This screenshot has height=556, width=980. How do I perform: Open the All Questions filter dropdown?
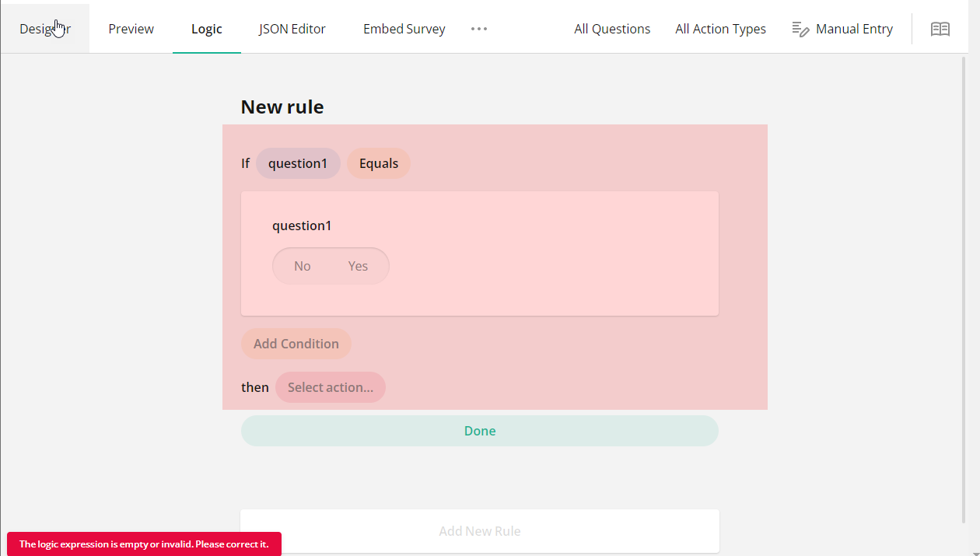pos(612,29)
